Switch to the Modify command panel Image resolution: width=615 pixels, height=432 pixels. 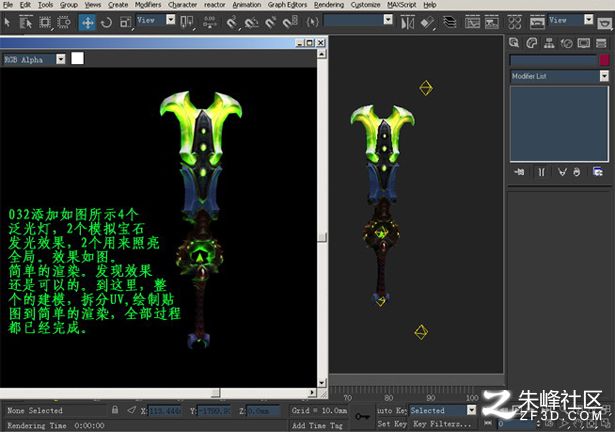531,43
